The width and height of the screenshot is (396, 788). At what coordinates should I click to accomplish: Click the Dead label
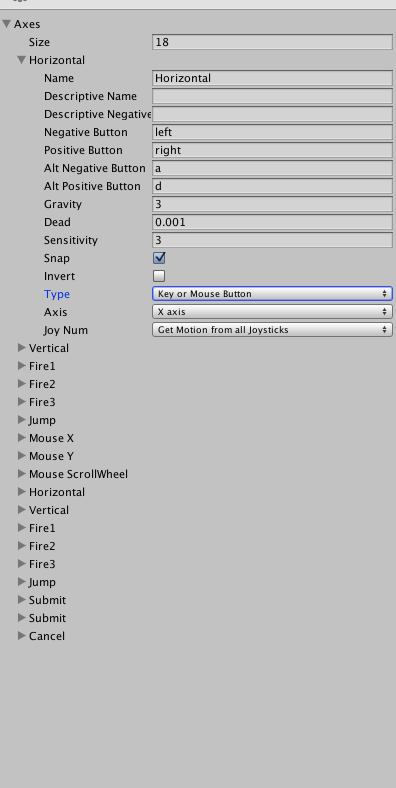tap(57, 222)
